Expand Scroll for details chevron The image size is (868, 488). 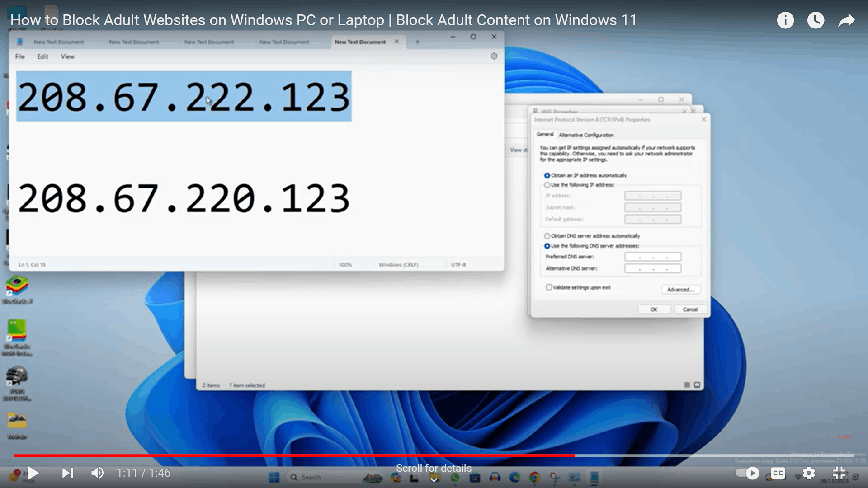434,479
